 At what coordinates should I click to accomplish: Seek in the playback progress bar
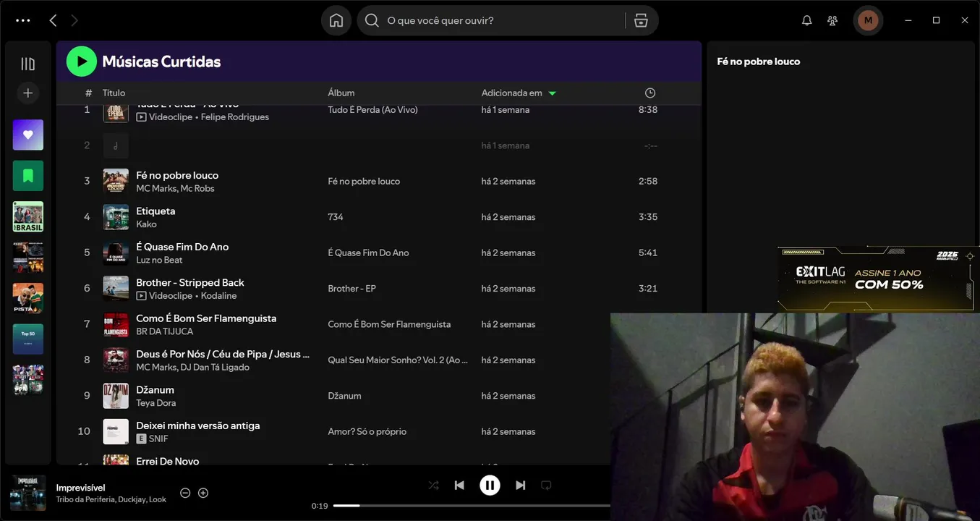coord(472,506)
